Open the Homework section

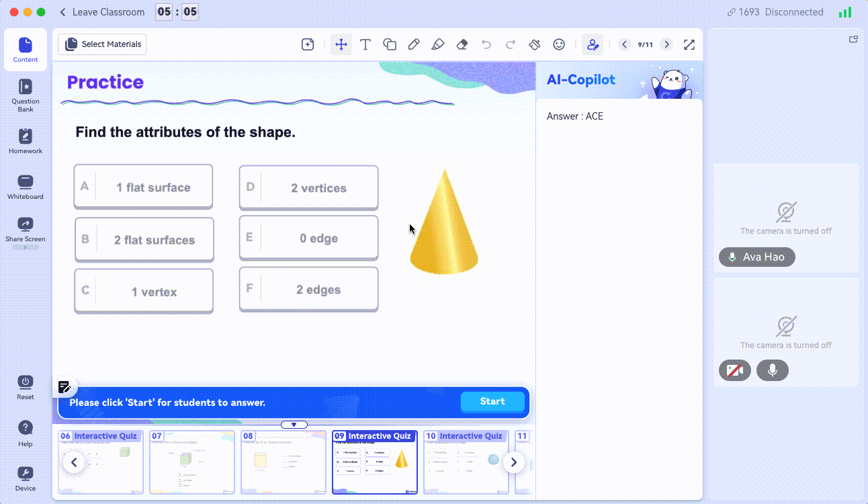(26, 141)
